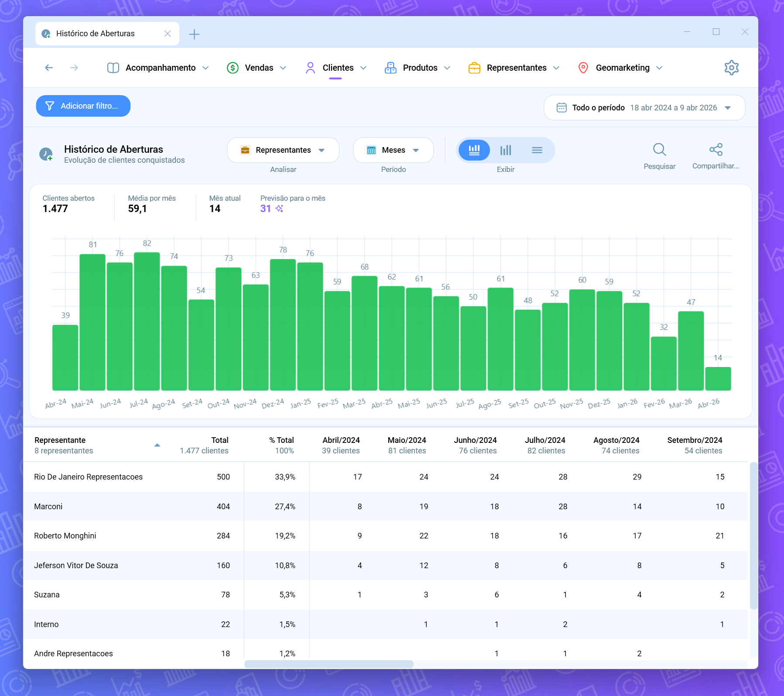Expand the Representantes analysis dropdown

pos(283,150)
